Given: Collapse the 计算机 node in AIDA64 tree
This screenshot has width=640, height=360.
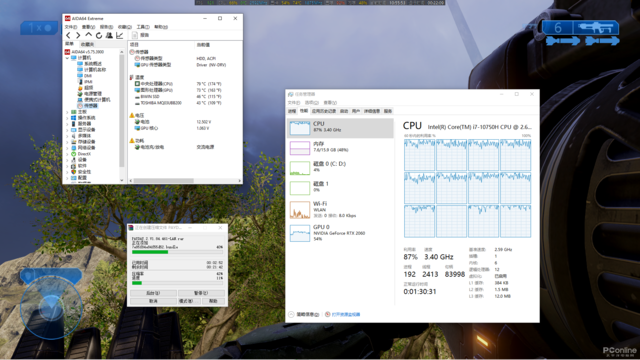Looking at the screenshot, I should tap(67, 58).
